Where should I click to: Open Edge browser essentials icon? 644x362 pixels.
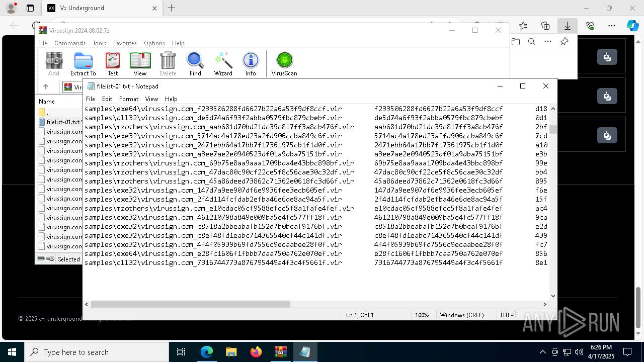pos(590,26)
